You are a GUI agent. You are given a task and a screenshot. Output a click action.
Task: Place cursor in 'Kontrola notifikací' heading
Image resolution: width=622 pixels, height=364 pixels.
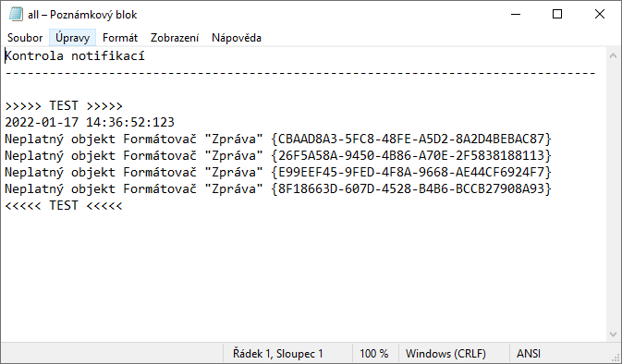[x=75, y=56]
